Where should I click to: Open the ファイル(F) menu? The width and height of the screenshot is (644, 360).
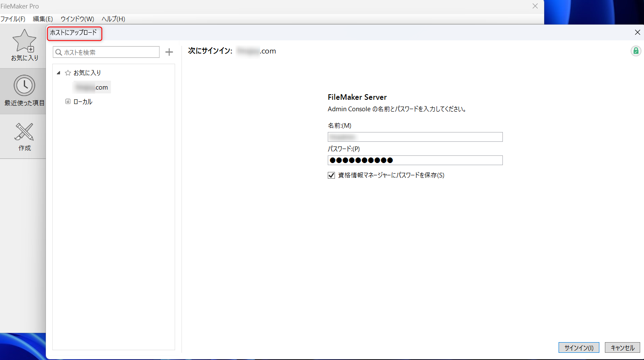click(13, 19)
